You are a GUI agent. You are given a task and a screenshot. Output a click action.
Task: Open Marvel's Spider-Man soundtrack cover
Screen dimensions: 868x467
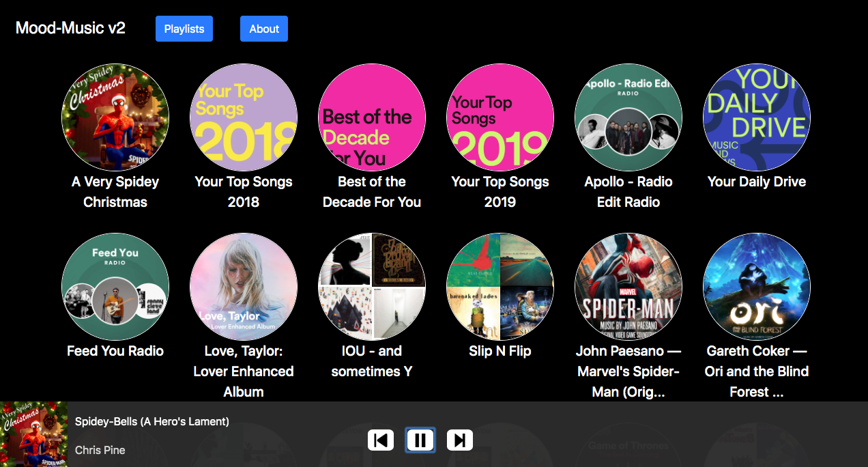(x=628, y=287)
